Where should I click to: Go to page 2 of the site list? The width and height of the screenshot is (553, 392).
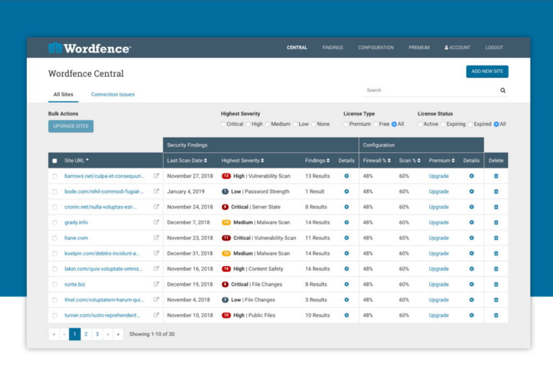click(x=85, y=334)
